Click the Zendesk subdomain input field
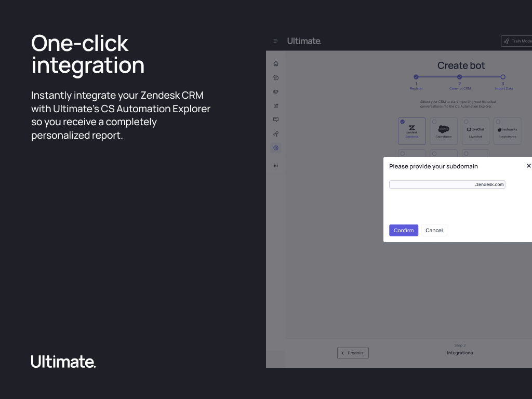Screen dimensions: 532x399 click(431, 184)
